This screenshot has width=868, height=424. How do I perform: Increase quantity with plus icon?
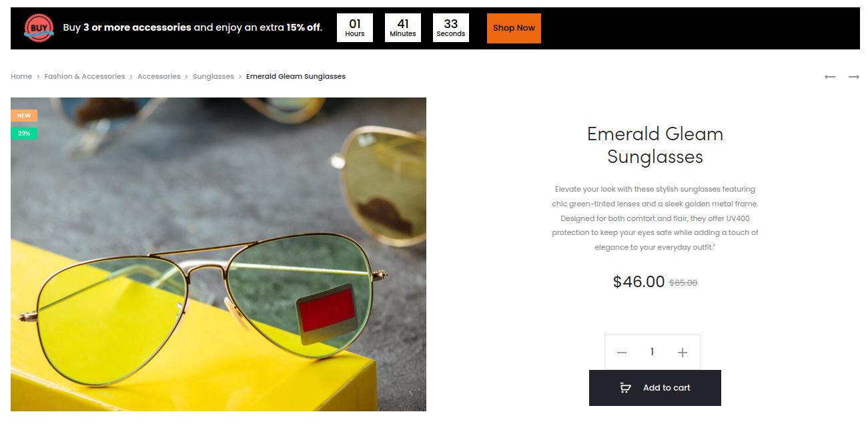pyautogui.click(x=682, y=353)
